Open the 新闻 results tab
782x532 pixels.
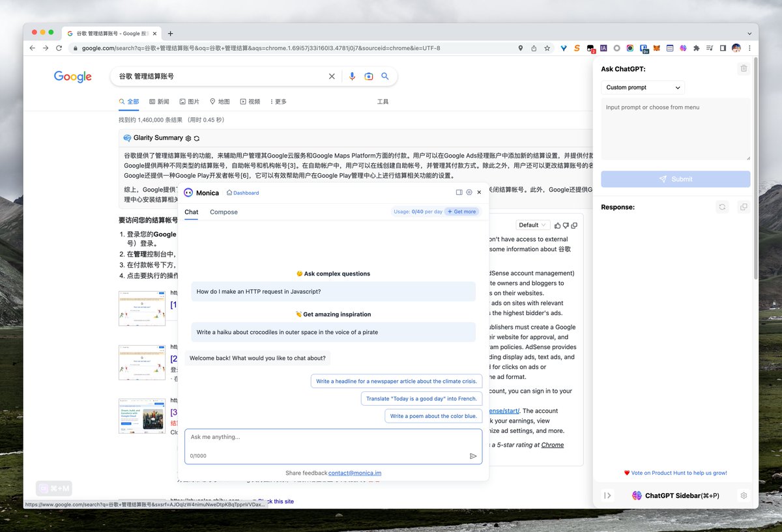(159, 102)
